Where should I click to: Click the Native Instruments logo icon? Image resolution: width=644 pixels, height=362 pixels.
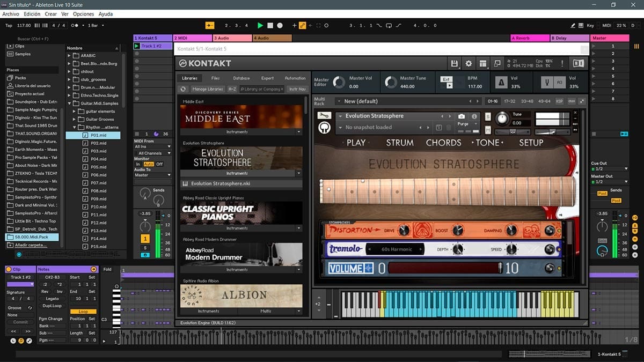[x=578, y=63]
